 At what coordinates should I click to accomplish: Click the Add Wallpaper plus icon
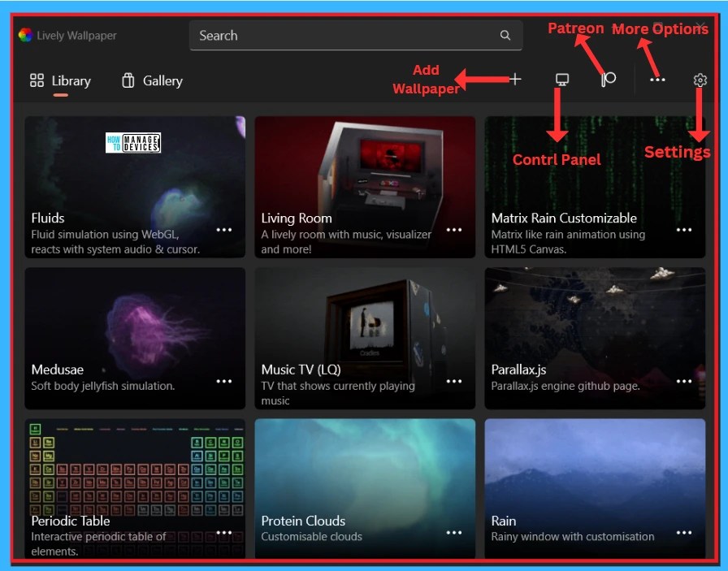point(515,80)
